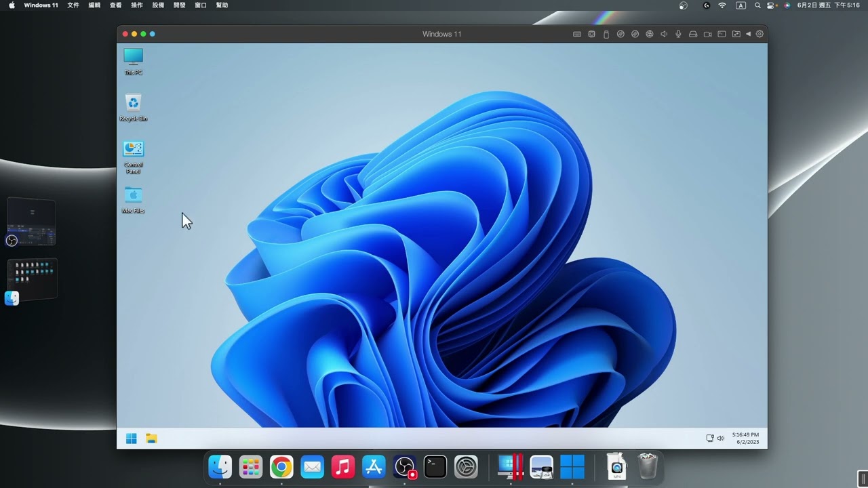Open System Settings in the Dock
This screenshot has width=868, height=488.
(466, 466)
